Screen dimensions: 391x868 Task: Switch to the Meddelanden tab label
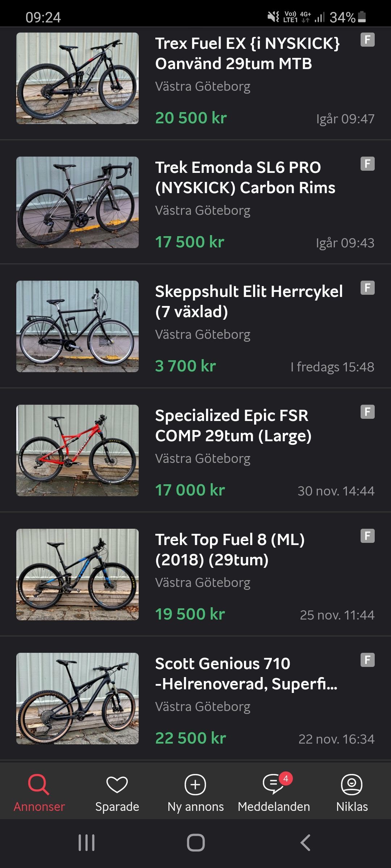[x=274, y=807]
